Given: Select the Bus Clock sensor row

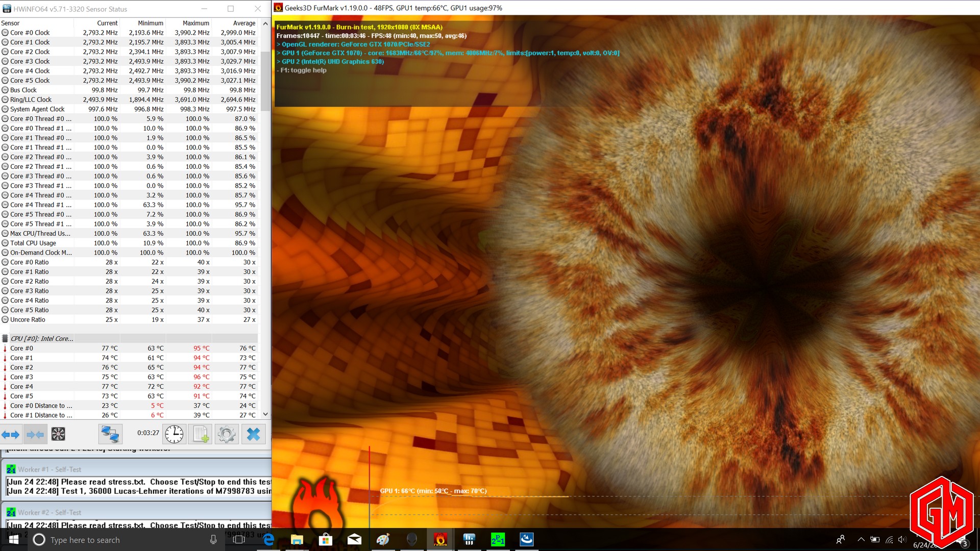Looking at the screenshot, I should click(129, 90).
